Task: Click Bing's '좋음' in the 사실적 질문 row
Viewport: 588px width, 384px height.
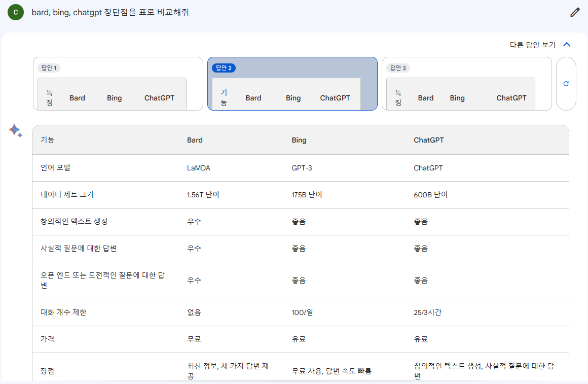Action: [x=299, y=249]
